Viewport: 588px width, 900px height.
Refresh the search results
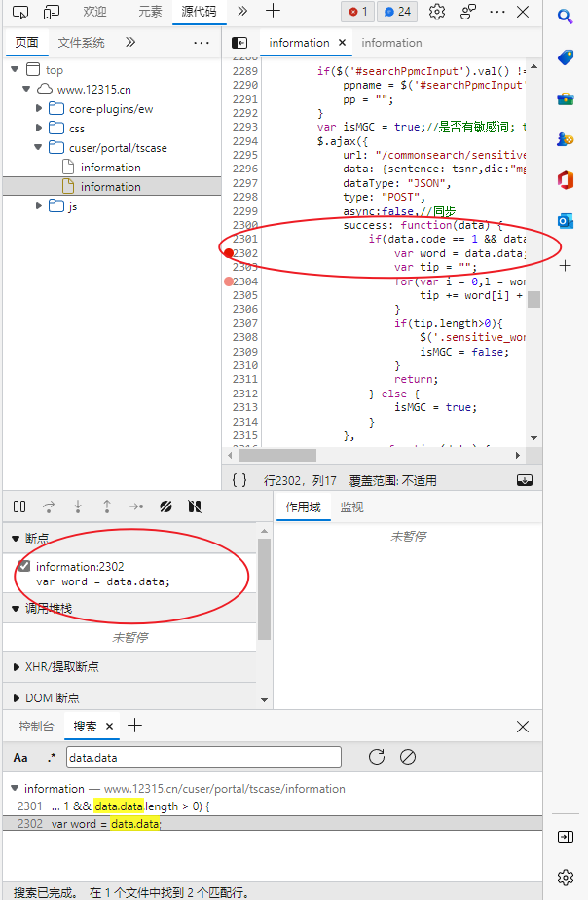[377, 757]
